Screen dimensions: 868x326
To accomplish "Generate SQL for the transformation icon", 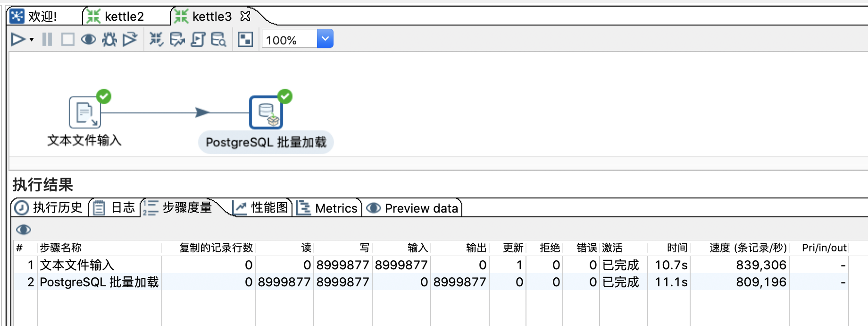I will [198, 39].
